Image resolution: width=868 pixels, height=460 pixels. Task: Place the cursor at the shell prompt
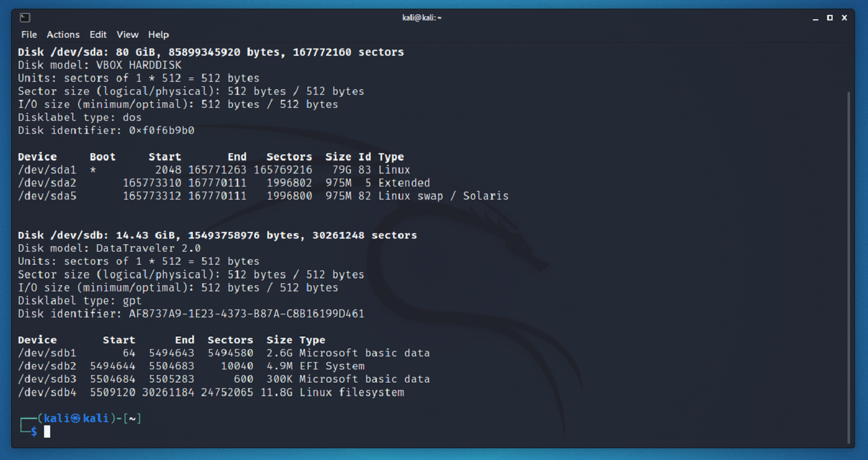46,431
